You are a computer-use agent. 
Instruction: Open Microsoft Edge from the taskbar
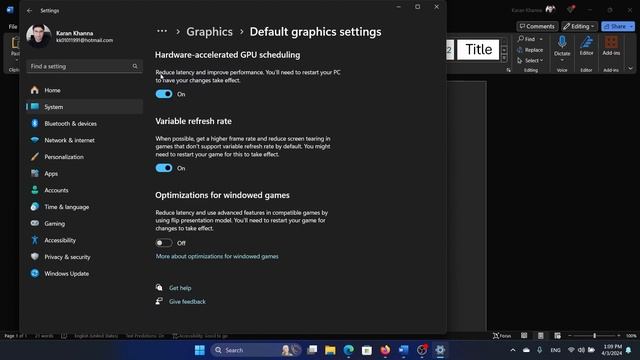(349, 350)
